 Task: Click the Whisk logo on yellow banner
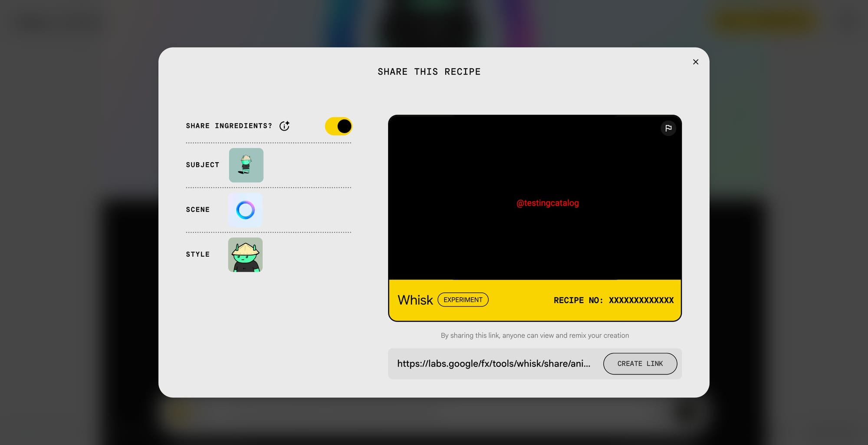[415, 300]
